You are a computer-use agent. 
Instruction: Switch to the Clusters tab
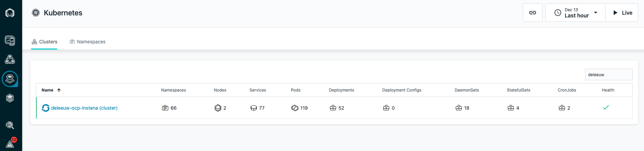44,42
